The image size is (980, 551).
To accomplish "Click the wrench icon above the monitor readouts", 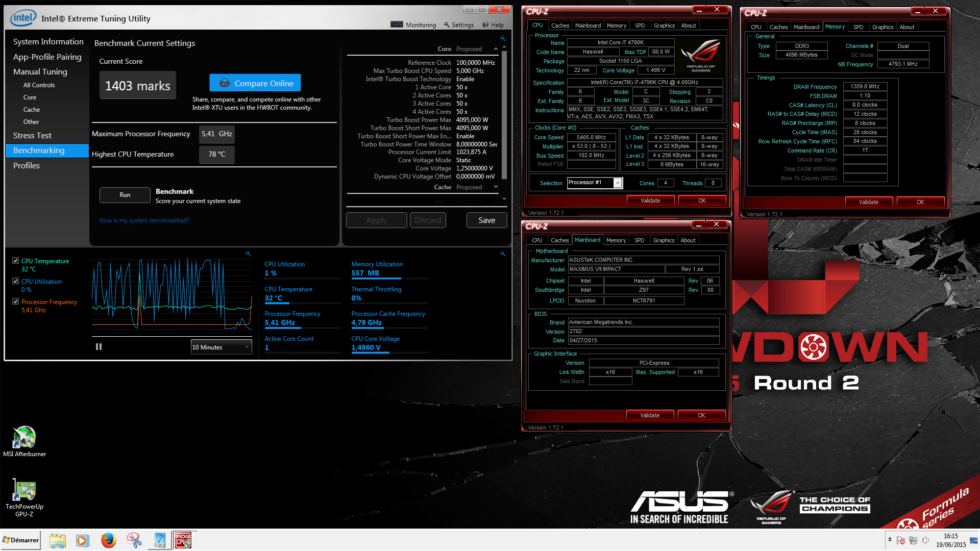I will coord(503,254).
